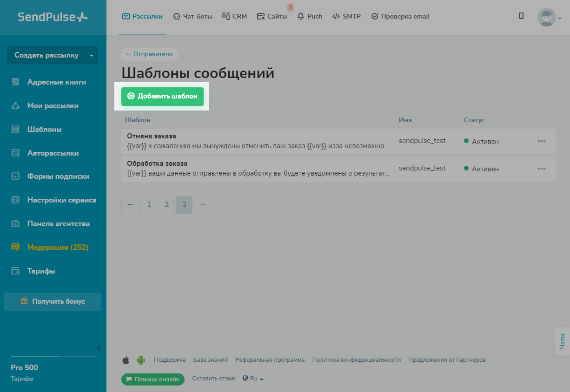Expand the Создать рассылку dropdown arrow

(92, 55)
